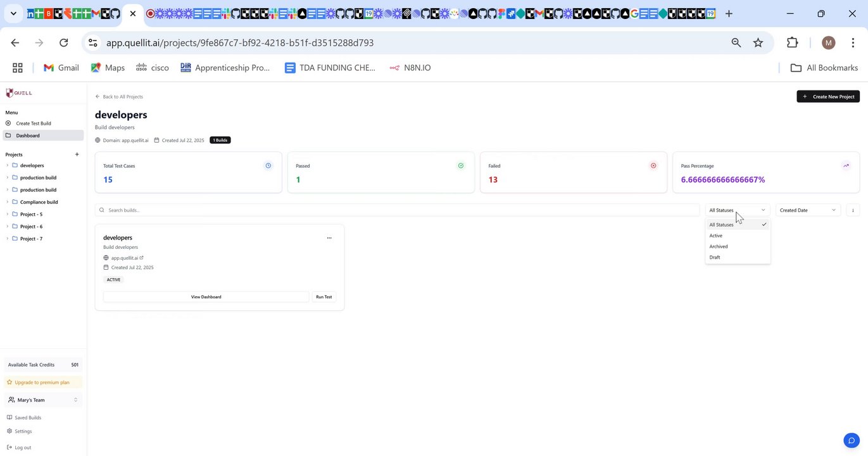Screen dimensions: 868x456
Task: Click ACTIVE status badge on card
Action: pos(113,280)
